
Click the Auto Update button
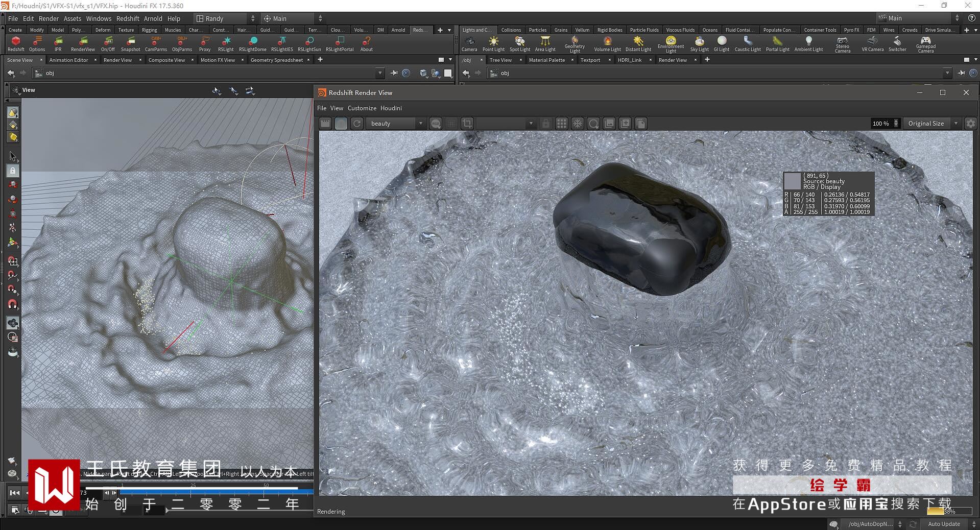pyautogui.click(x=943, y=524)
